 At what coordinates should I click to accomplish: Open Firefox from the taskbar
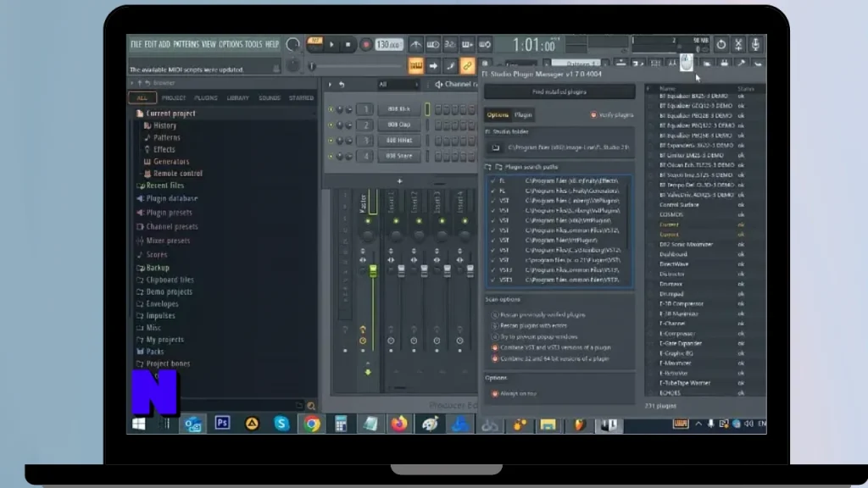click(399, 424)
